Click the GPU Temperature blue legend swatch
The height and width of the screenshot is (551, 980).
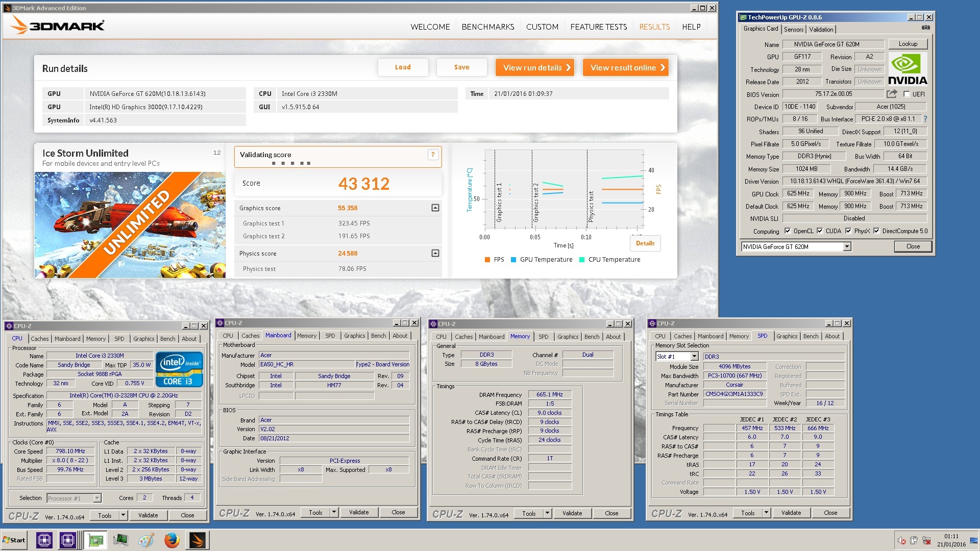click(x=513, y=260)
